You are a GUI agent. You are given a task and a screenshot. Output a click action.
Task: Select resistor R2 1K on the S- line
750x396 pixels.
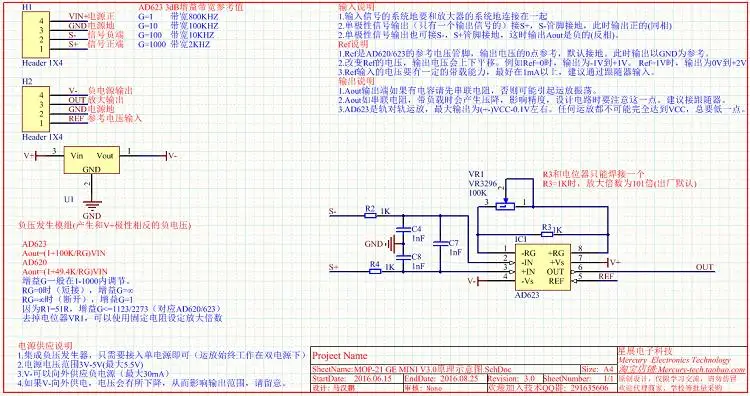click(370, 215)
